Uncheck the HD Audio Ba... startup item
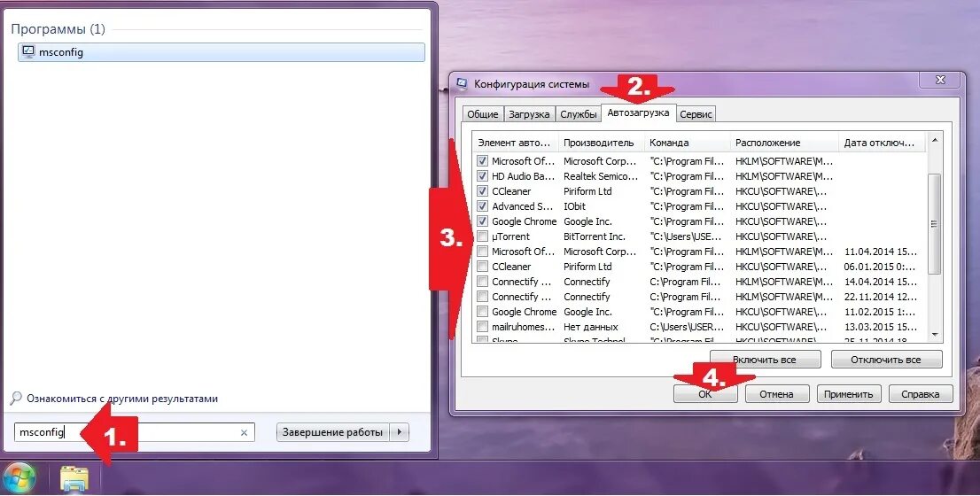This screenshot has width=980, height=496. tap(482, 176)
